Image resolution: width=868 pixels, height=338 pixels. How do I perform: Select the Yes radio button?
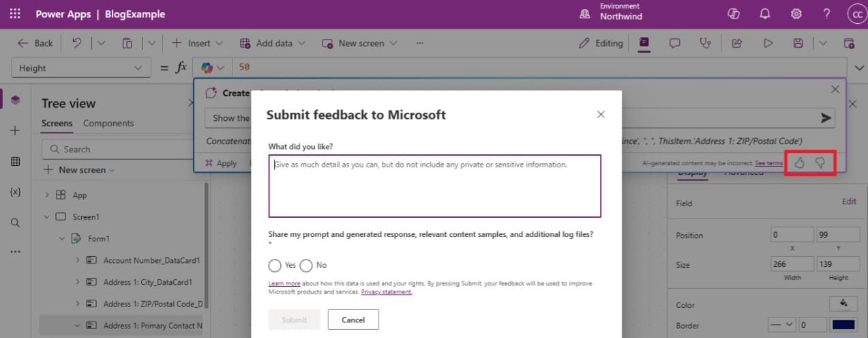[x=275, y=265]
